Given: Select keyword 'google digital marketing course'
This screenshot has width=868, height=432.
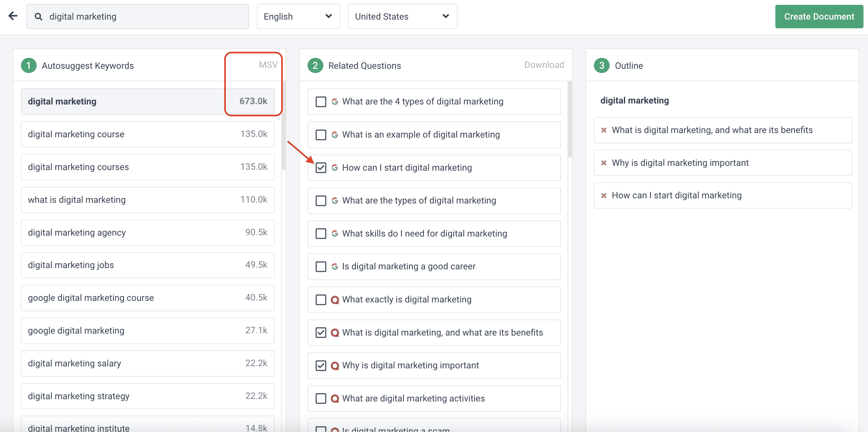Looking at the screenshot, I should [x=148, y=298].
